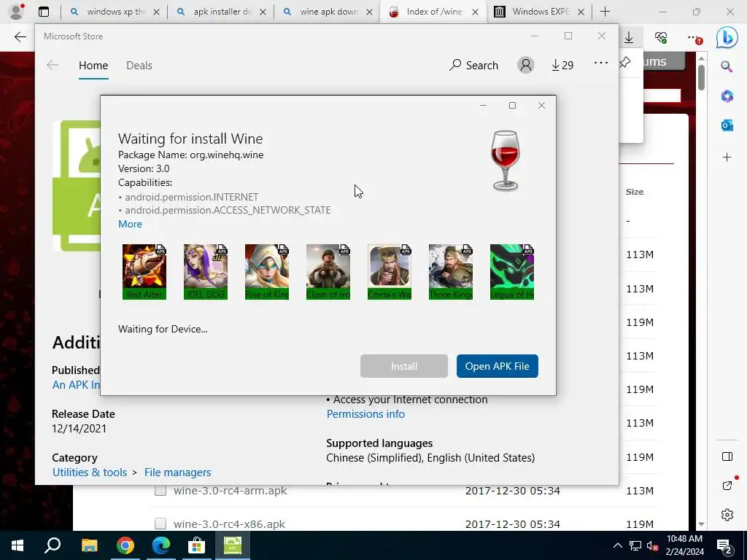This screenshot has width=747, height=560.
Task: Open the Three Kingdoms game thumbnail
Action: tap(451, 272)
